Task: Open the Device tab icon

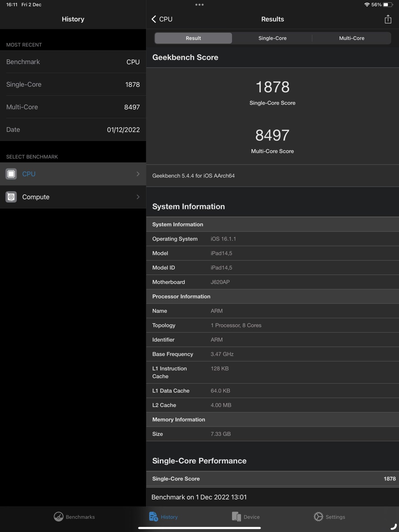Action: [x=236, y=517]
